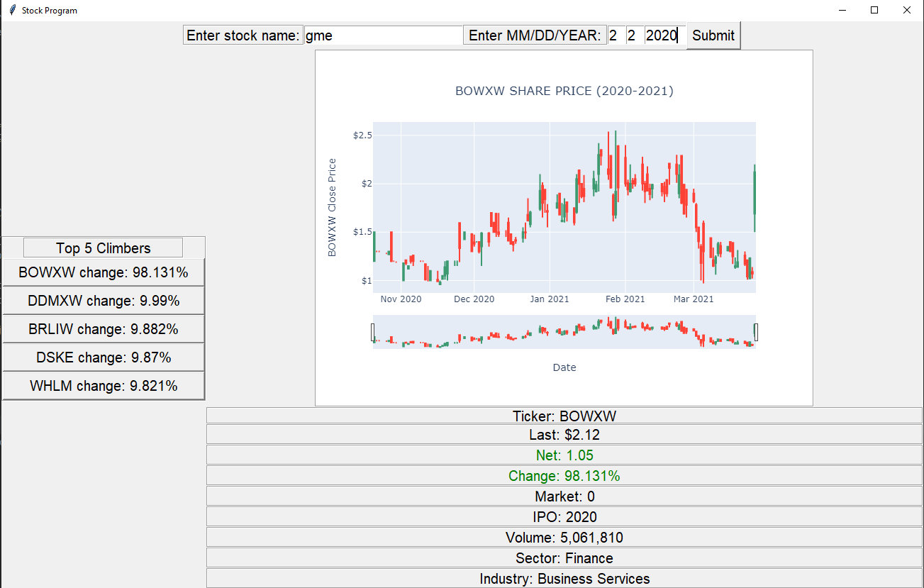Click the BOWXW change: 98.131% entry
This screenshot has height=588, width=924.
pyautogui.click(x=103, y=272)
